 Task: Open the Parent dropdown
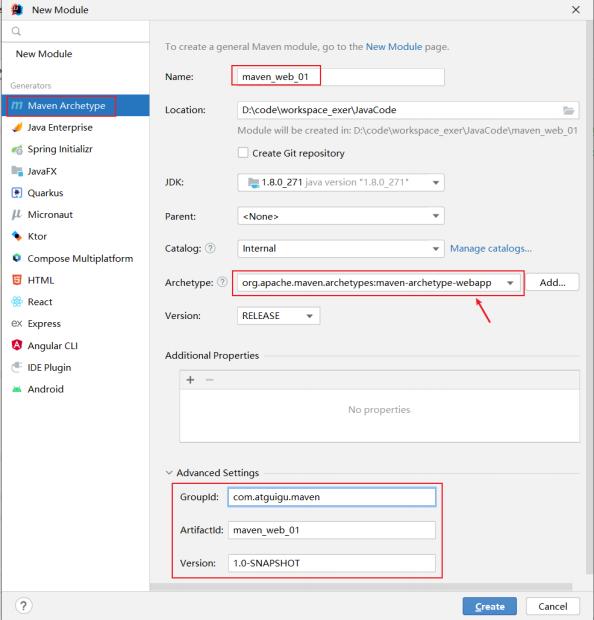point(341,216)
